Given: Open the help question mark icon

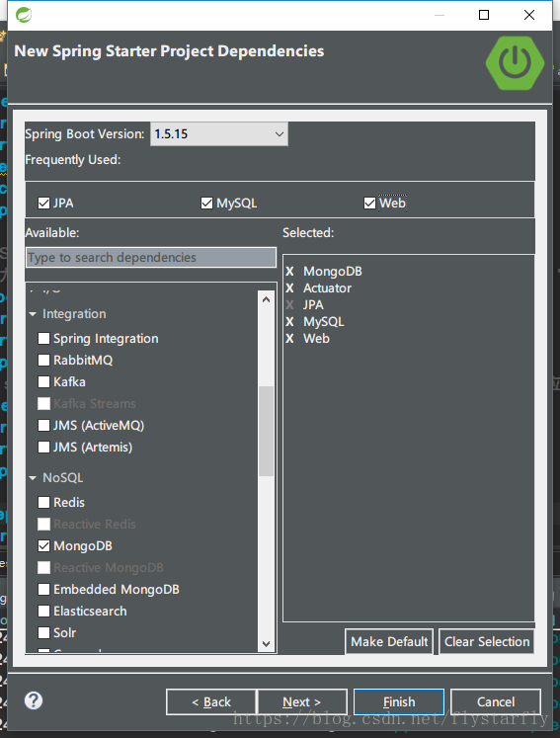Looking at the screenshot, I should pyautogui.click(x=34, y=700).
